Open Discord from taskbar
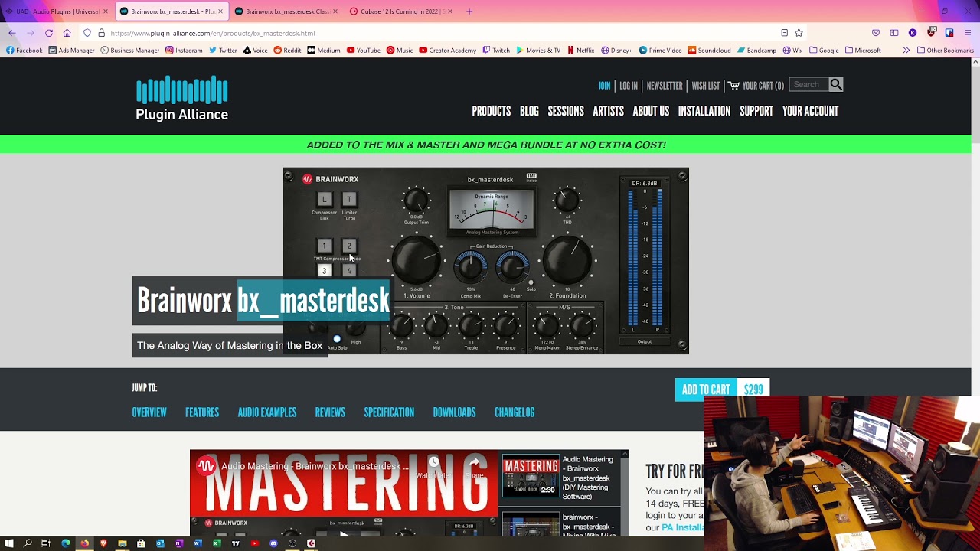The height and width of the screenshot is (551, 980). (273, 543)
